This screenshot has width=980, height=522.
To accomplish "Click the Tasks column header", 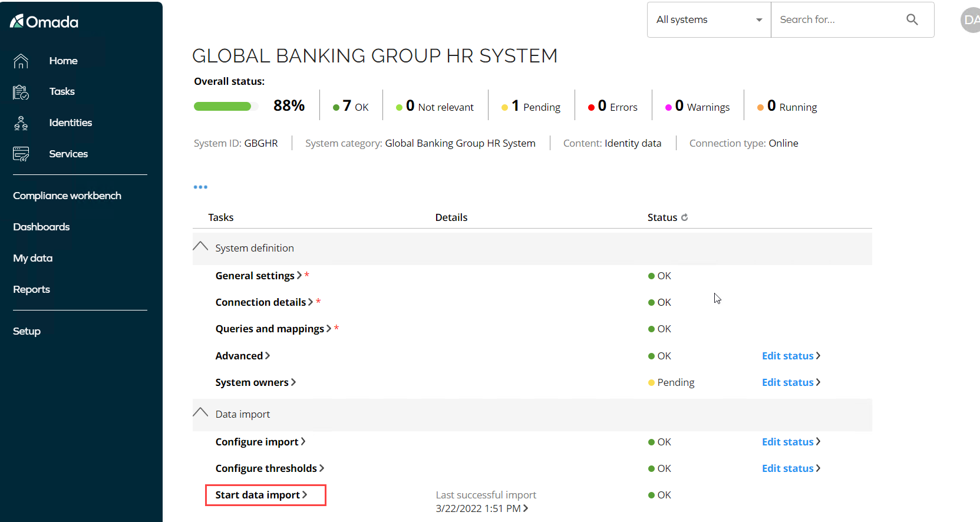I will (x=221, y=217).
